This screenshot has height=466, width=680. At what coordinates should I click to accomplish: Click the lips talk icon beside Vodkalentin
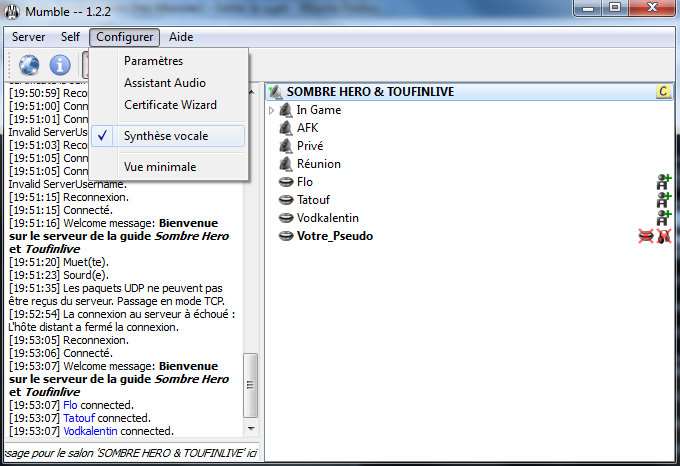click(286, 218)
